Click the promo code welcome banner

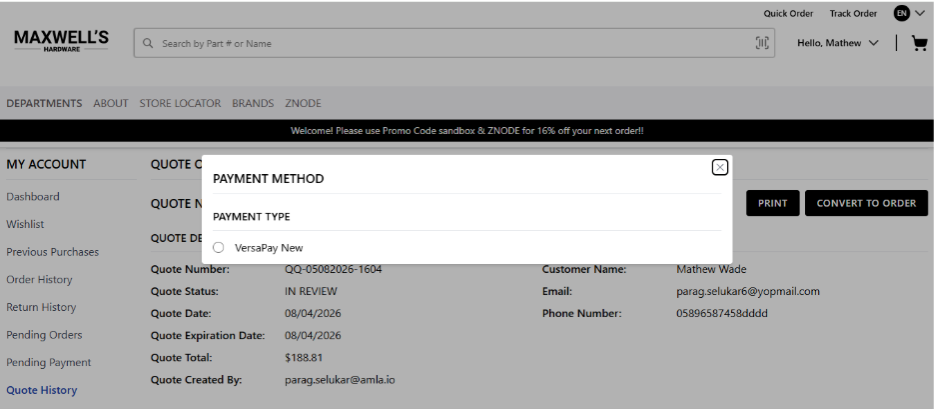point(467,131)
